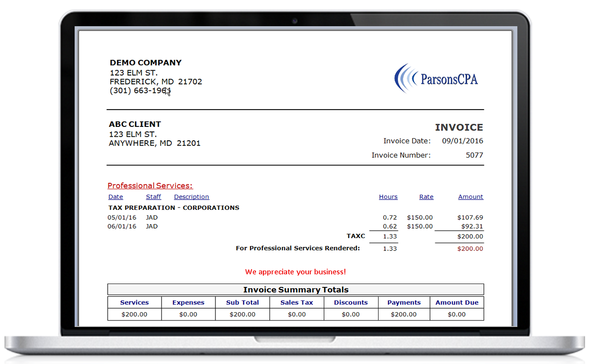The image size is (591, 364).
Task: Click the Sub Total summary header
Action: pos(242,303)
